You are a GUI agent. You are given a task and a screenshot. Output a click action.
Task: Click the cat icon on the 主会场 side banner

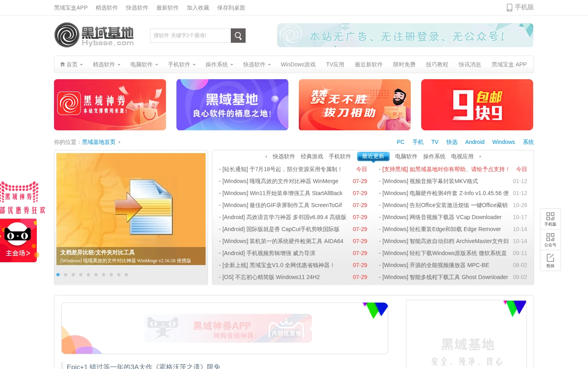click(18, 235)
